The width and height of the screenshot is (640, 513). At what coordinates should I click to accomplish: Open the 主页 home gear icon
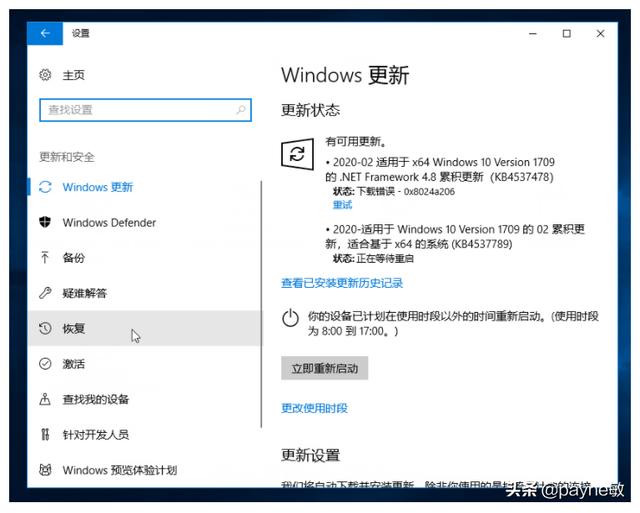click(45, 75)
